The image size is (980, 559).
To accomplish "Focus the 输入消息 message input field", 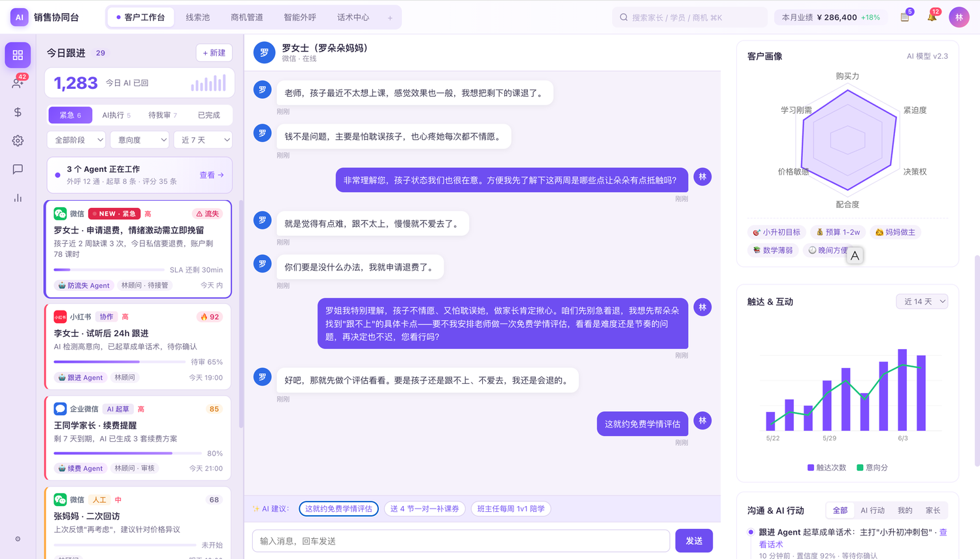I will tap(461, 541).
